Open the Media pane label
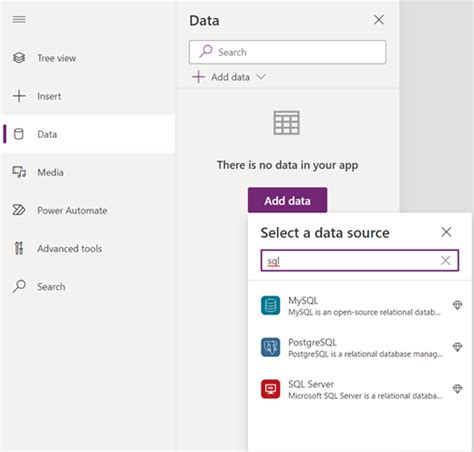 pyautogui.click(x=50, y=172)
